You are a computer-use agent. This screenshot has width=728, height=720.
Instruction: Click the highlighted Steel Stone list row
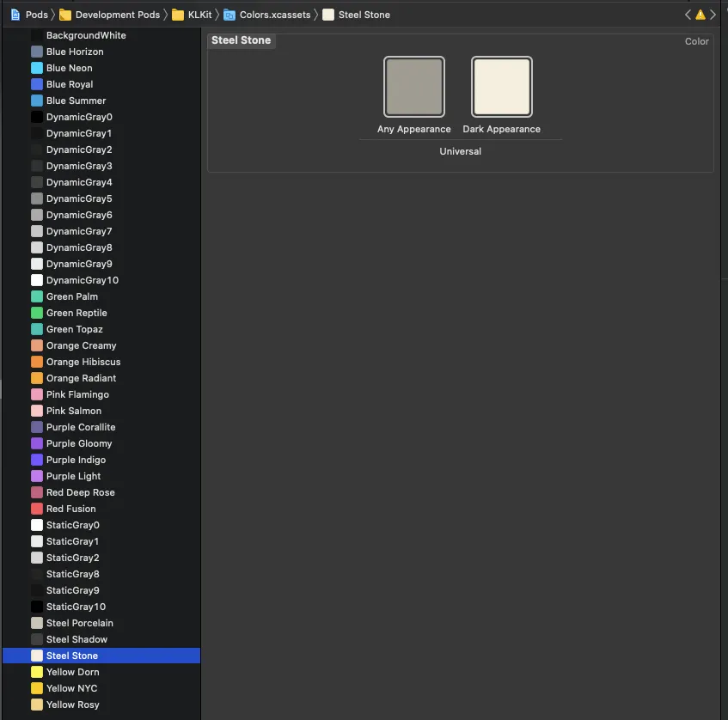pyautogui.click(x=101, y=656)
